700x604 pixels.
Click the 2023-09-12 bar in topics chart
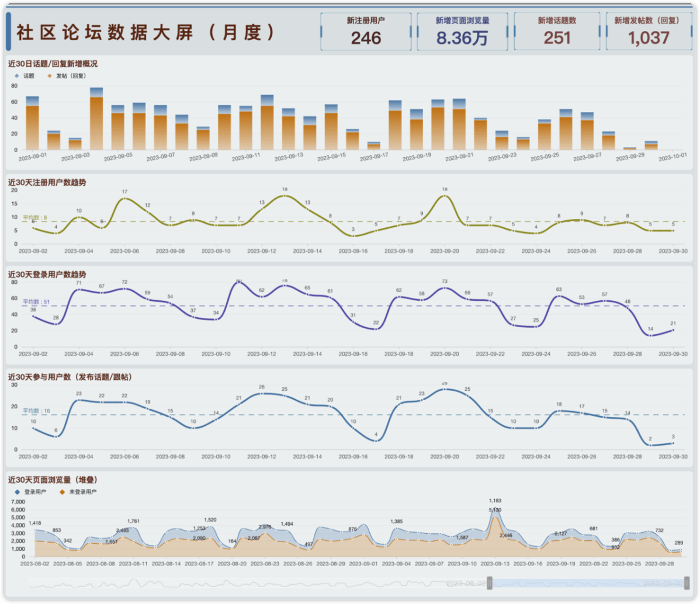coord(267,122)
